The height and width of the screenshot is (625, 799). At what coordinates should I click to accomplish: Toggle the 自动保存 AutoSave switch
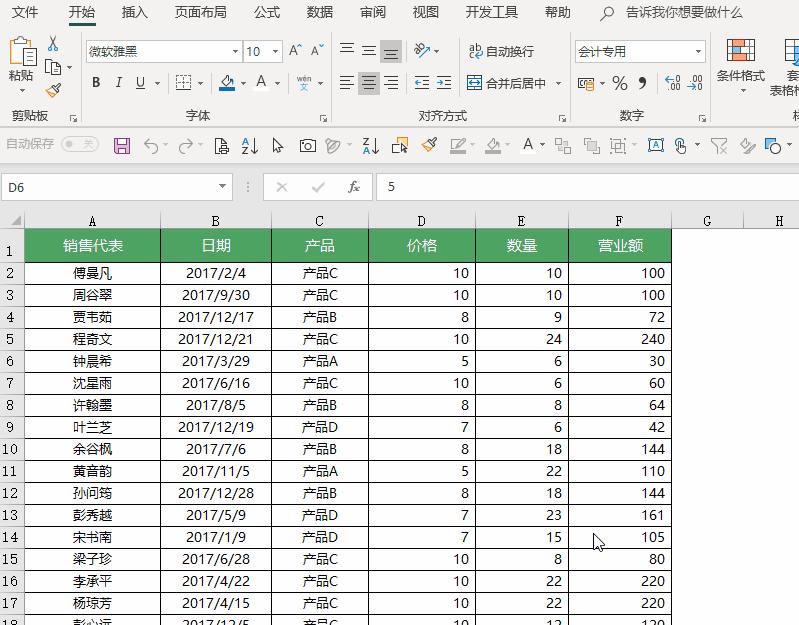click(79, 144)
